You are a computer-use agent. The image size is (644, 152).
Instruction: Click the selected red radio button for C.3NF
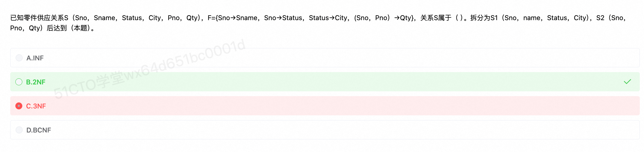pos(19,106)
